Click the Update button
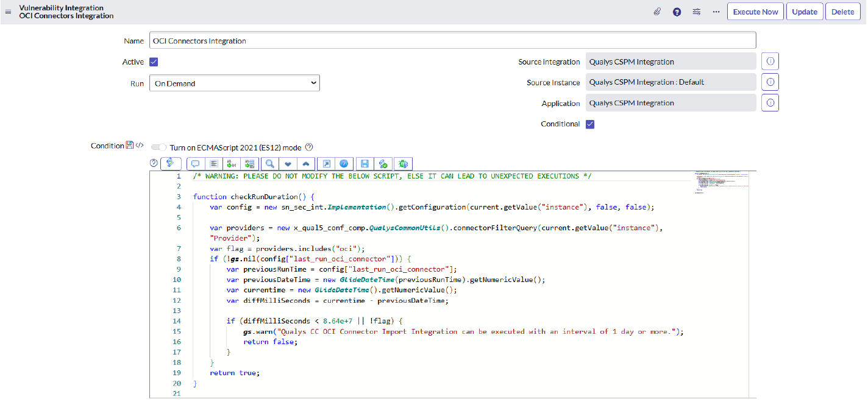The image size is (868, 402). [x=804, y=12]
